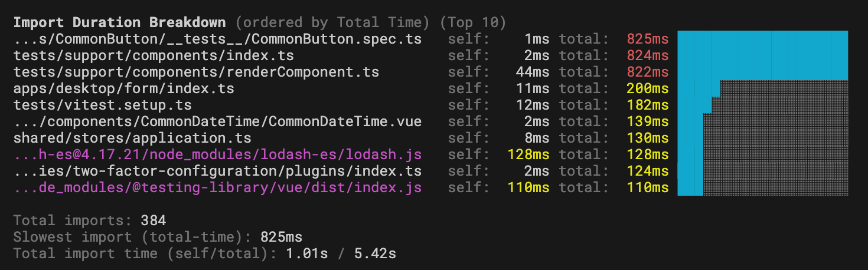Image resolution: width=868 pixels, height=270 pixels.
Task: Click the 824ms total time value
Action: click(x=648, y=56)
